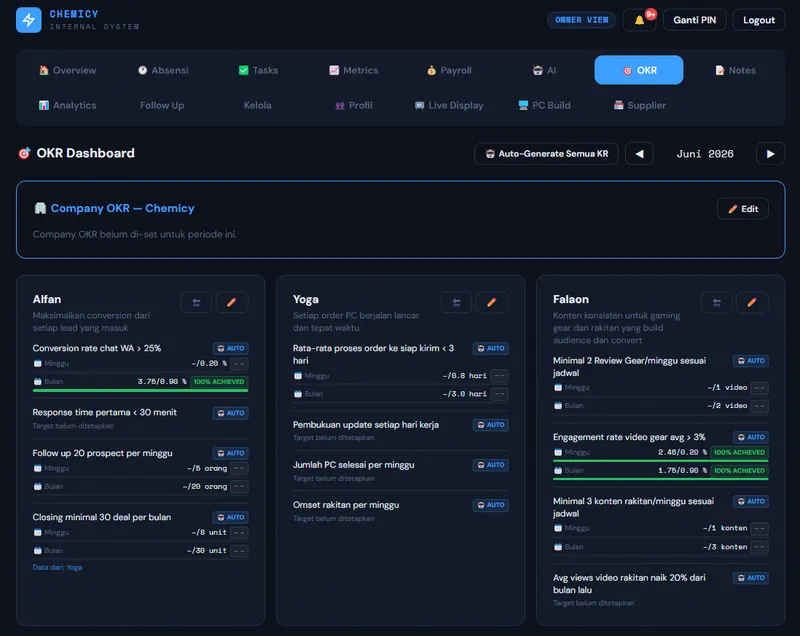
Task: Click AUTO badge for Jumlah PC selesai
Action: pos(491,465)
